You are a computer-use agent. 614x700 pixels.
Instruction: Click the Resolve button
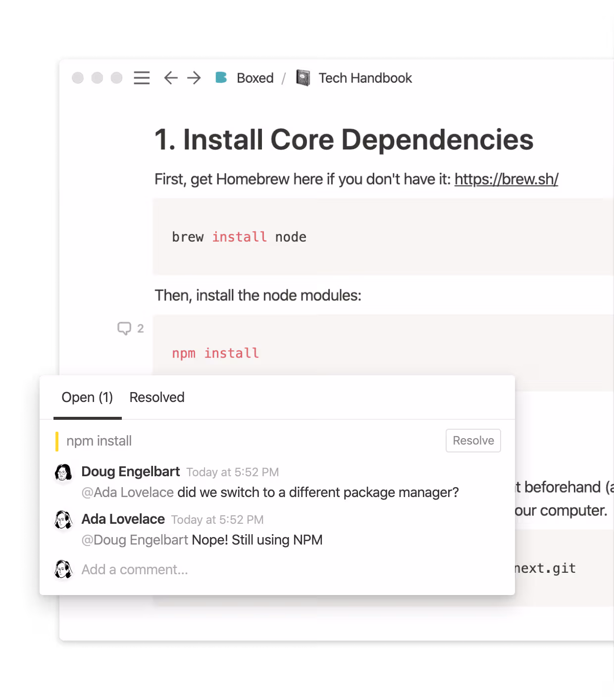pyautogui.click(x=473, y=440)
